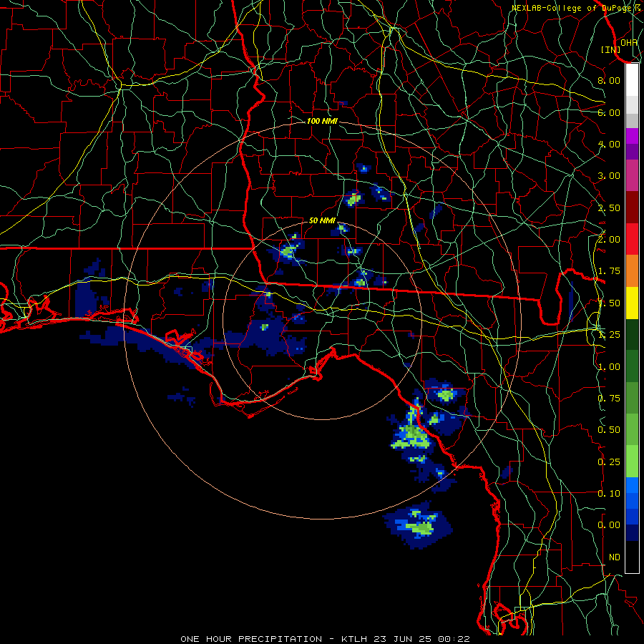
Task: Click the 1.50 legend value
Action: point(609,303)
